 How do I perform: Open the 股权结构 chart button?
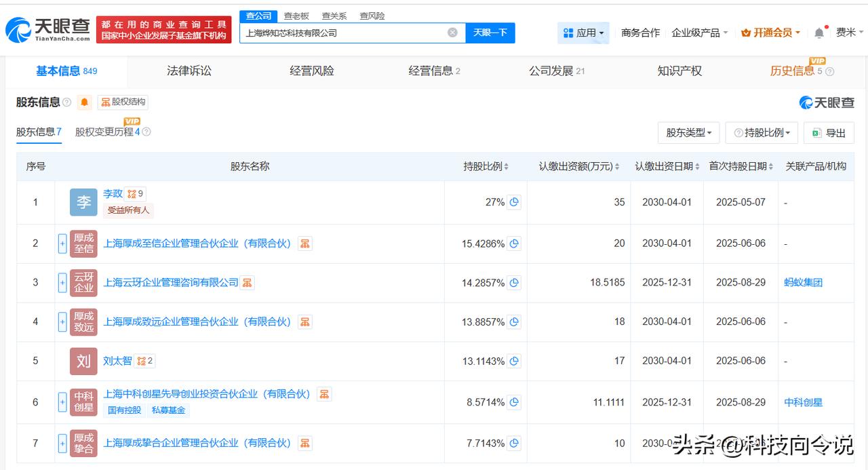pos(123,102)
